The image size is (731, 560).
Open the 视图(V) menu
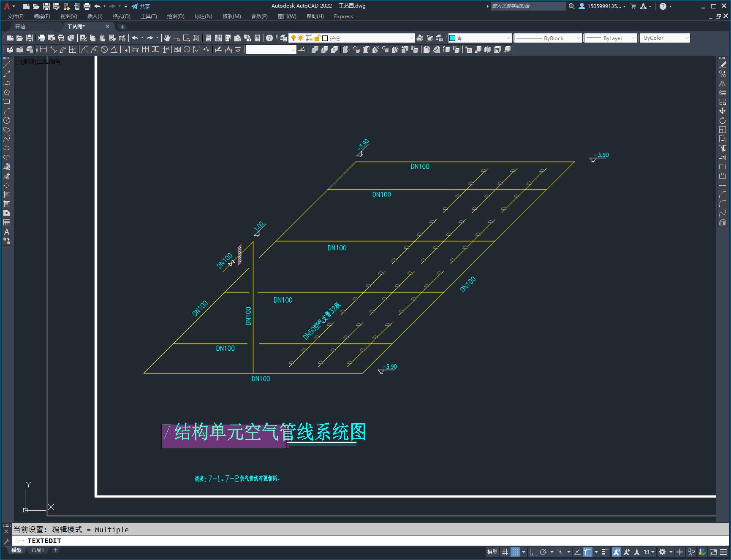click(68, 16)
